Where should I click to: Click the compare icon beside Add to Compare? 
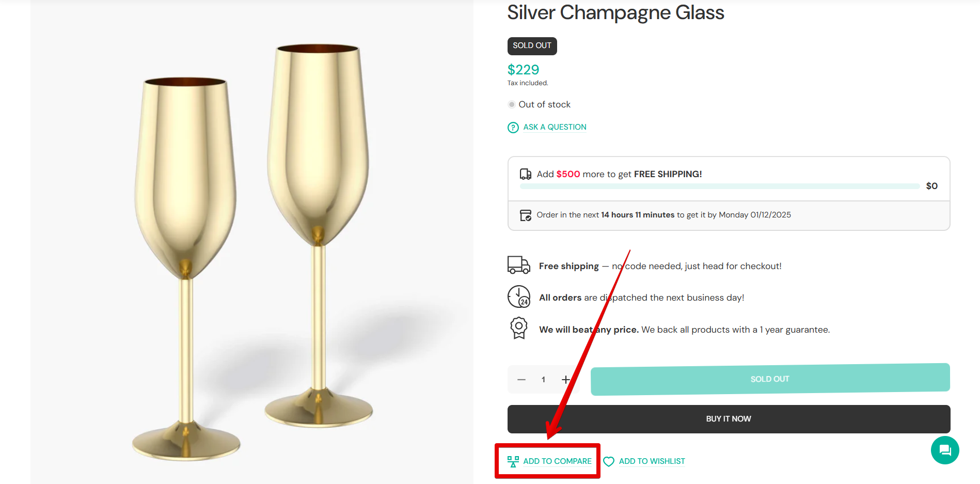point(513,461)
